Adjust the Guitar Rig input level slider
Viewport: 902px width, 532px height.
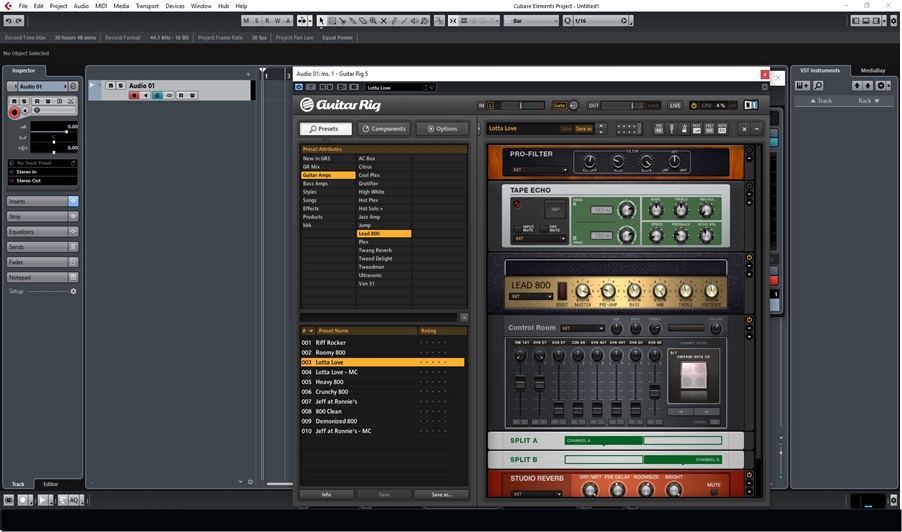tap(521, 105)
